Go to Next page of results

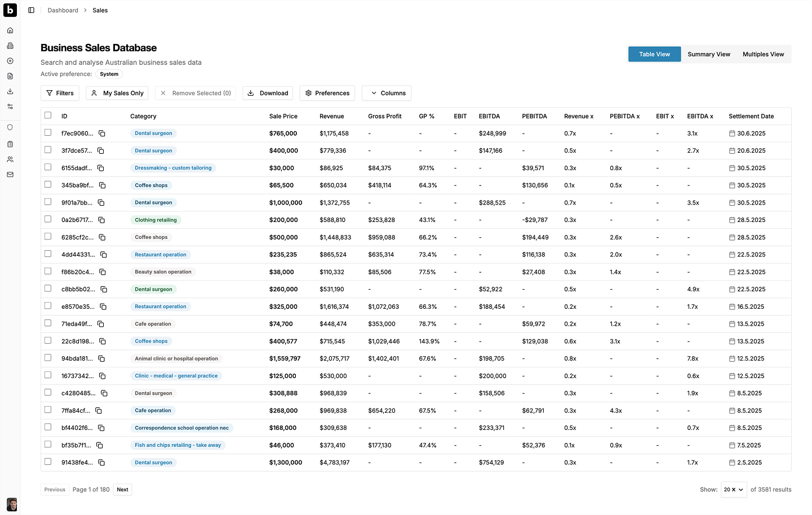pos(122,490)
